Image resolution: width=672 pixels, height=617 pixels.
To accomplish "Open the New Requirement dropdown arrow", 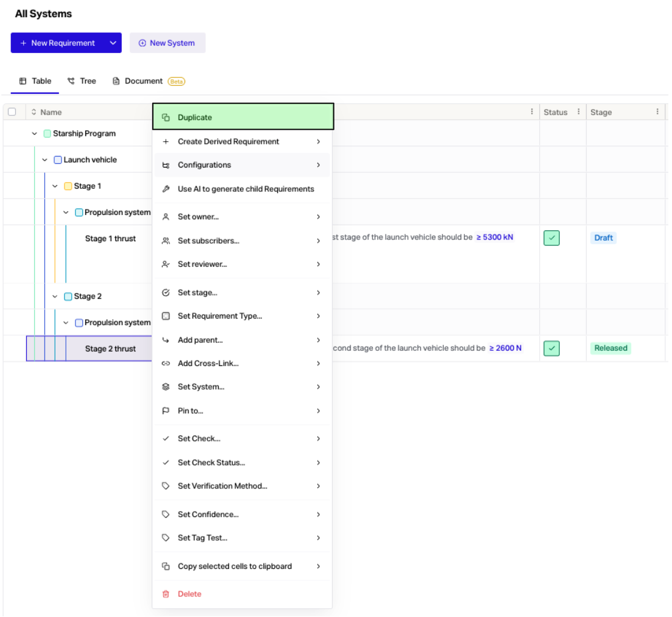I will click(x=113, y=43).
